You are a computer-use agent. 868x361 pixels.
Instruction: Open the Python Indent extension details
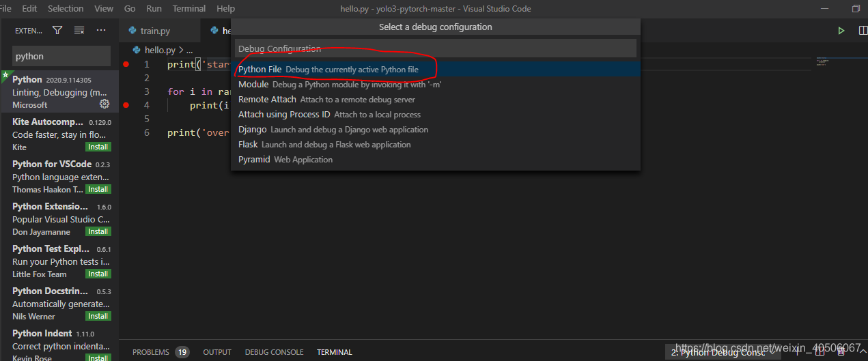59,343
